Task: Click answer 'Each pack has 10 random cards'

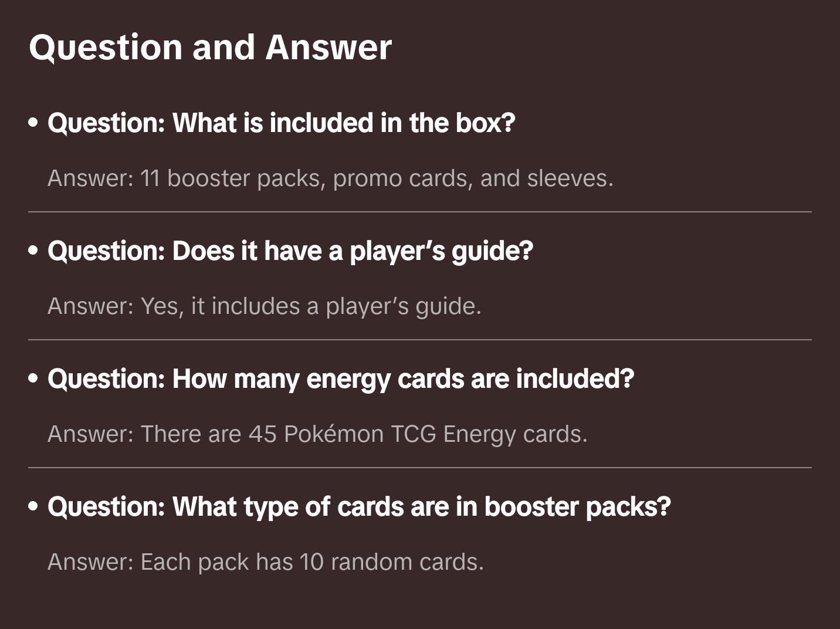Action: click(266, 562)
